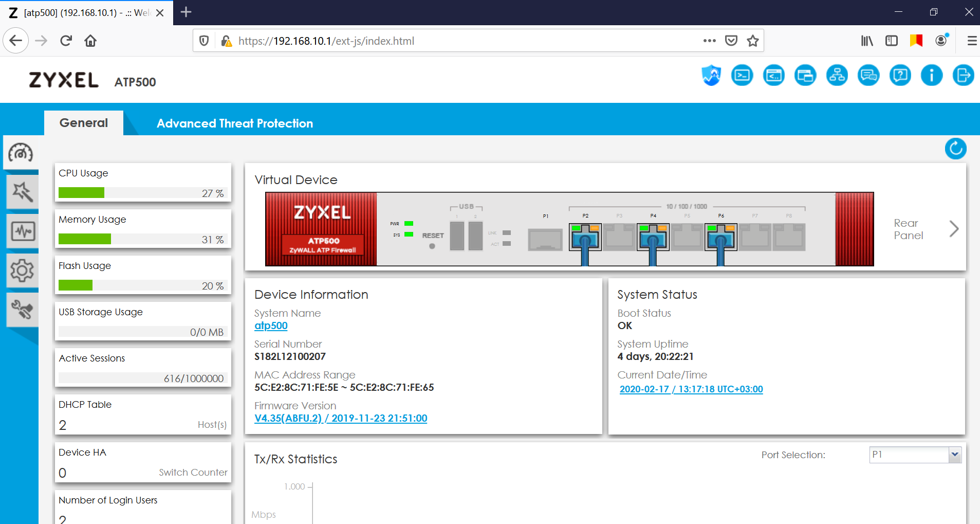Open the About info icon
980x524 pixels.
pyautogui.click(x=932, y=76)
